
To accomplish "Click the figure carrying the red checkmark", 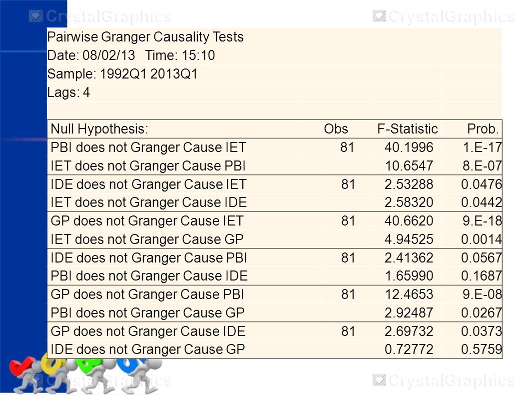I will tap(27, 375).
